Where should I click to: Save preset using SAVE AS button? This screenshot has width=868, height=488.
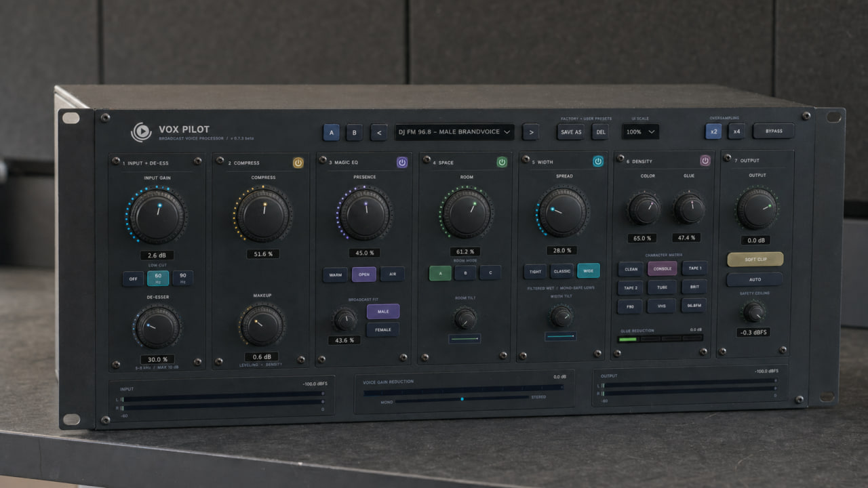571,131
